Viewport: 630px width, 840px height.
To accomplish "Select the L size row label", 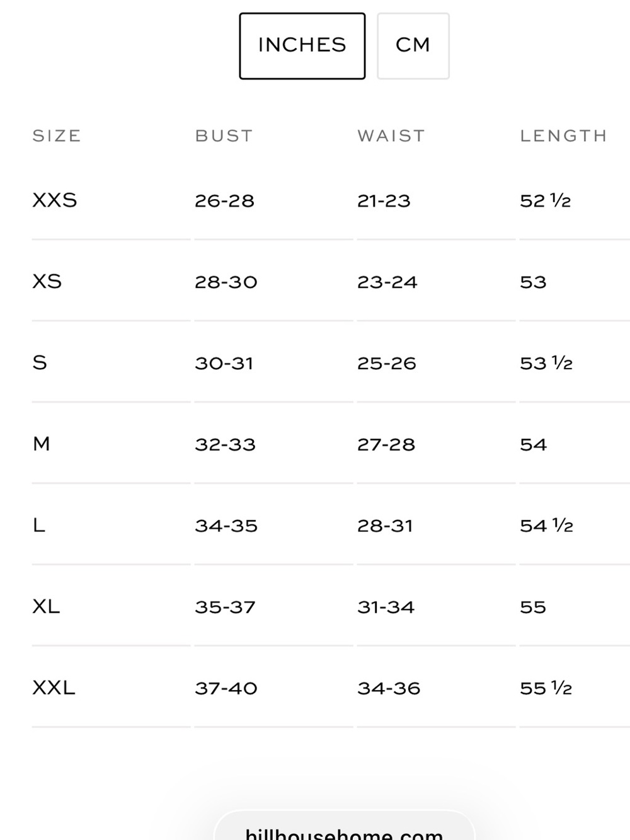I will (39, 525).
